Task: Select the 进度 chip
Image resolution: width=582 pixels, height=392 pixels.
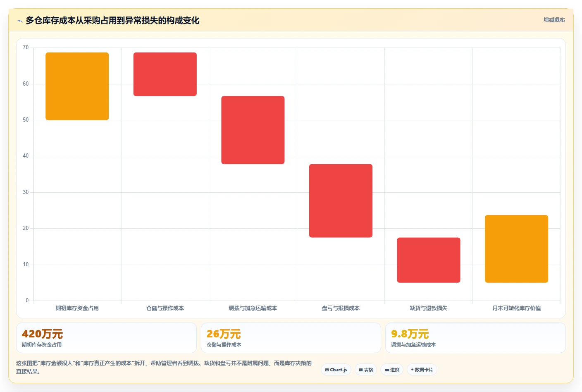Action: pyautogui.click(x=392, y=370)
